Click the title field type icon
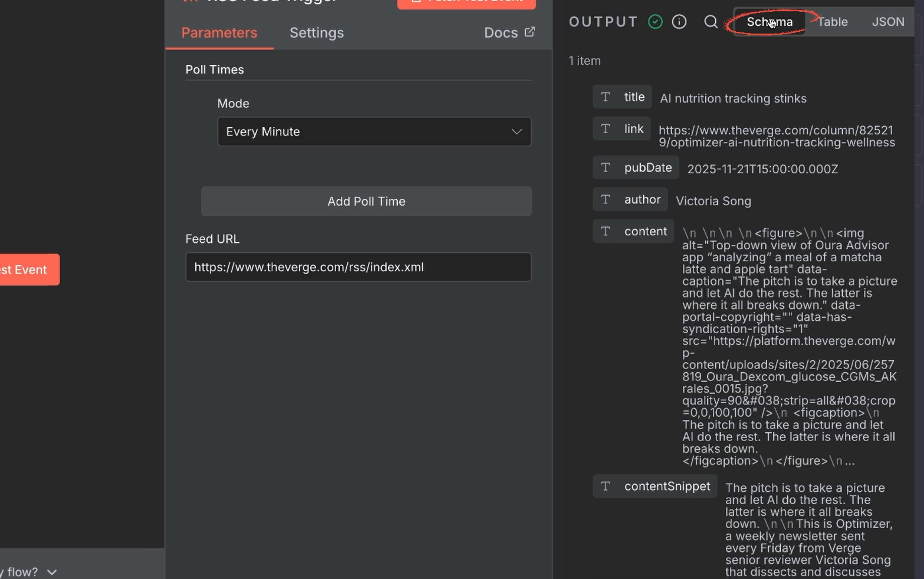The image size is (924, 579). click(607, 97)
